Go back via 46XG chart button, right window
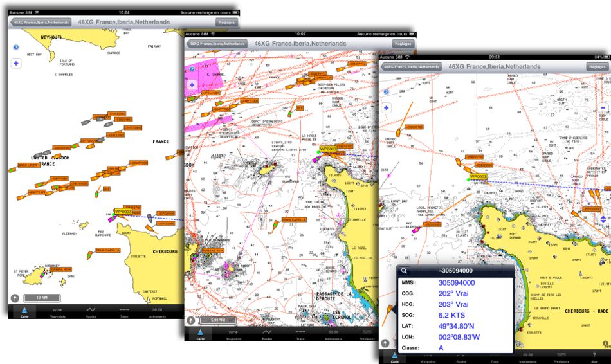Viewport: 611px width, 364px height. point(411,67)
